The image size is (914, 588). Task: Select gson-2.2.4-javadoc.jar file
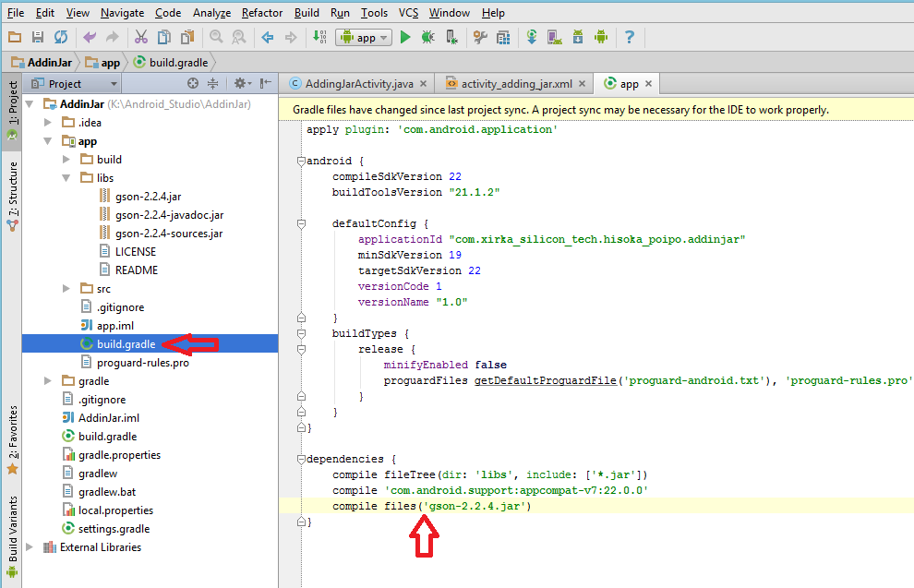pos(169,215)
